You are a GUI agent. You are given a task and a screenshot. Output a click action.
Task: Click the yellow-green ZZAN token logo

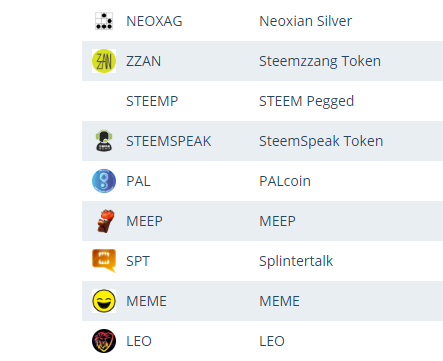[x=104, y=61]
